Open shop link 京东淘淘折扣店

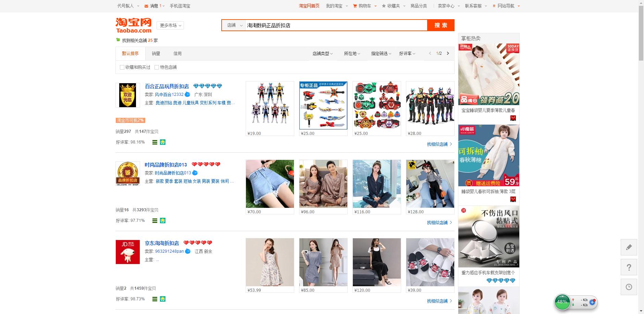click(162, 243)
